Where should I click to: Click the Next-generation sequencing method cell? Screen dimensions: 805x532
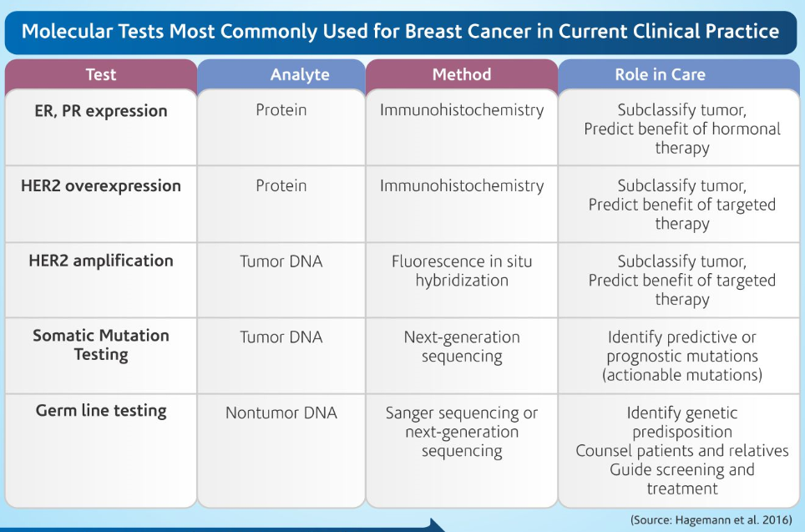(x=462, y=347)
